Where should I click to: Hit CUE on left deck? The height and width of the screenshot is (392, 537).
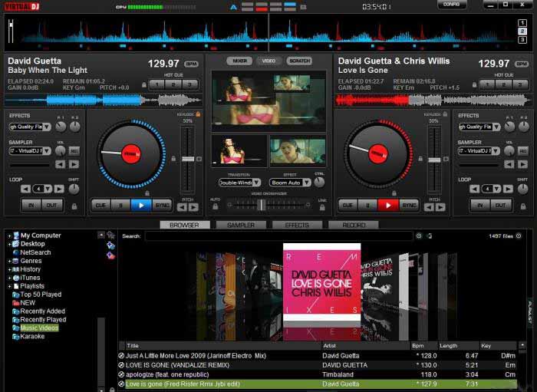[100, 206]
